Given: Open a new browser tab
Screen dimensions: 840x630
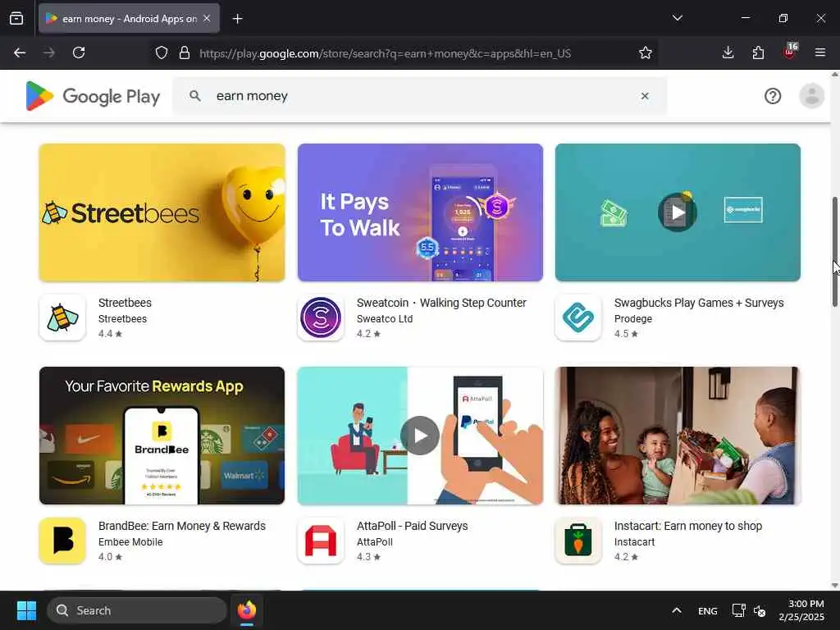Looking at the screenshot, I should point(237,19).
